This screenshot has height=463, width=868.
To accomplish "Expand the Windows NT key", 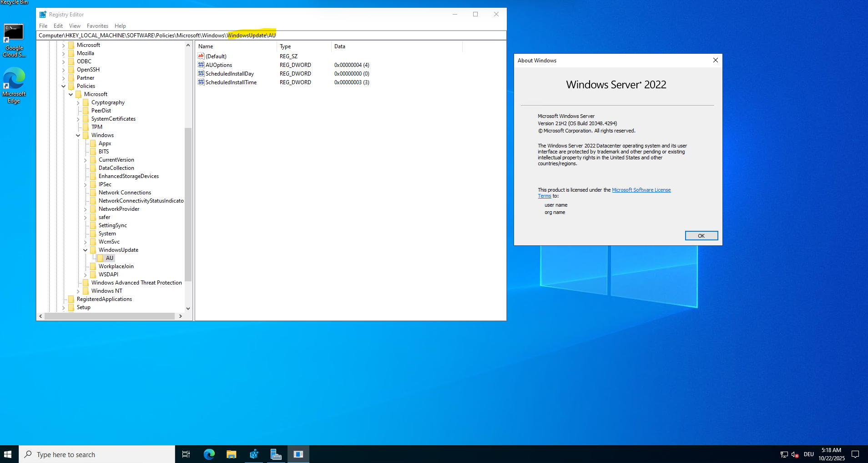I will (x=78, y=291).
